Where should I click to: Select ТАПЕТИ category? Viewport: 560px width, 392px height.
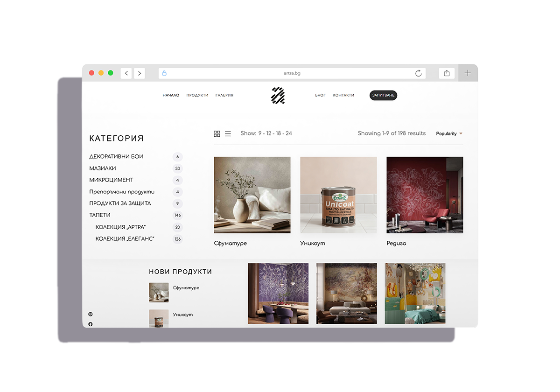tap(100, 215)
